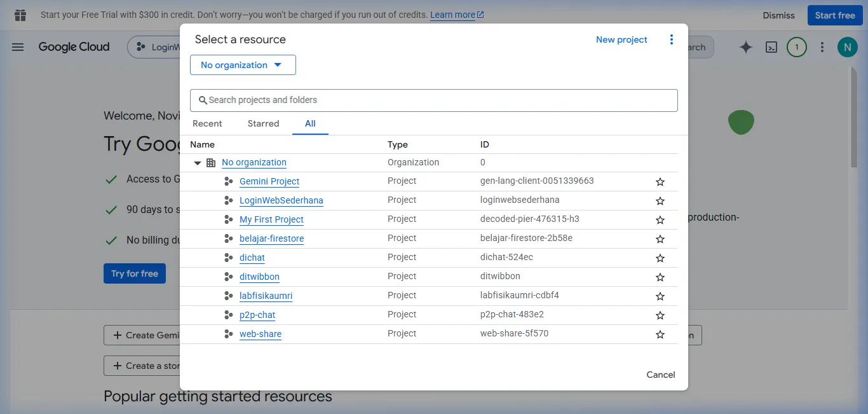
Task: Select the web-share project link
Action: pos(261,334)
